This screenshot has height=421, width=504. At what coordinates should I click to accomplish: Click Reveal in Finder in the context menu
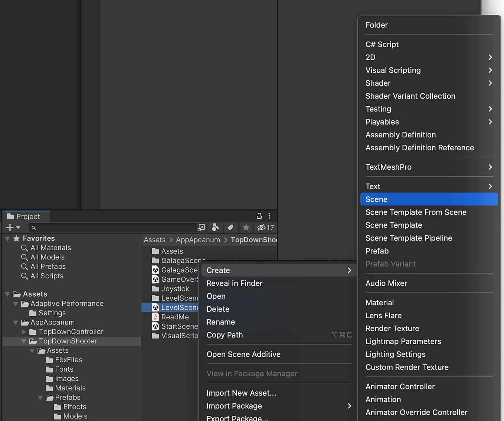[x=234, y=283]
